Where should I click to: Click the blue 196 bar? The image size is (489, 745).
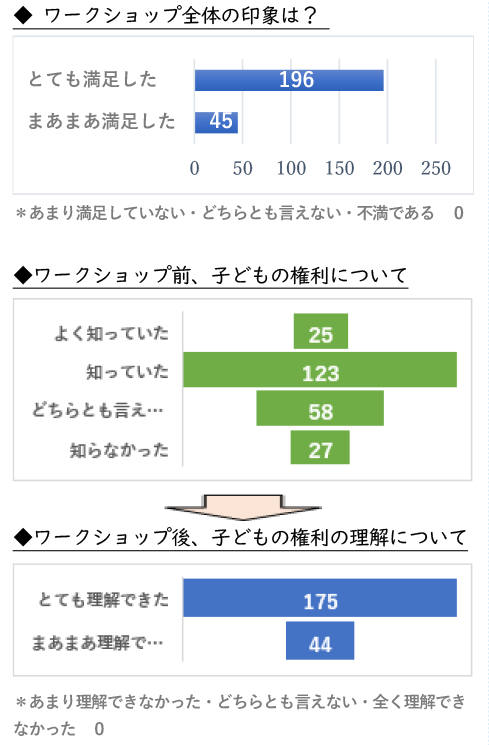coord(289,80)
